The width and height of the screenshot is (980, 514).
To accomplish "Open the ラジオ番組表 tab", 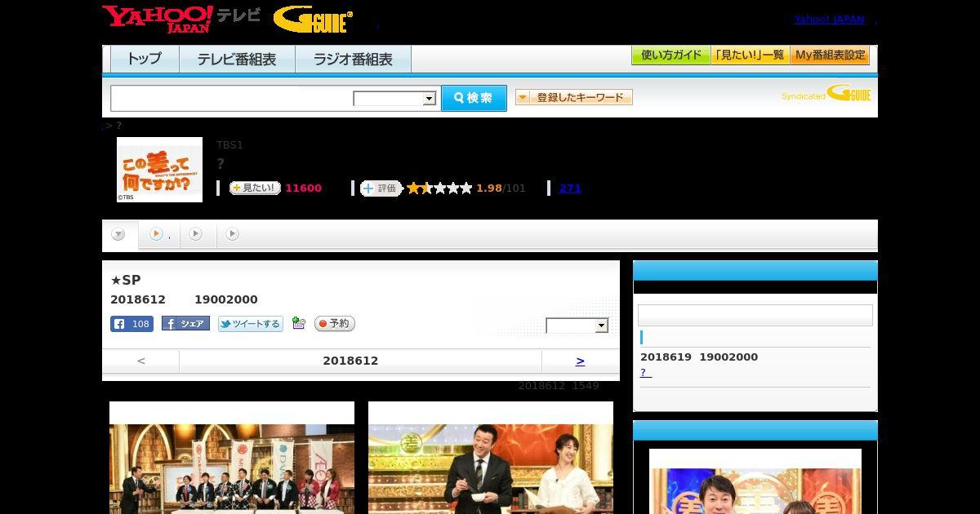I will tap(353, 60).
